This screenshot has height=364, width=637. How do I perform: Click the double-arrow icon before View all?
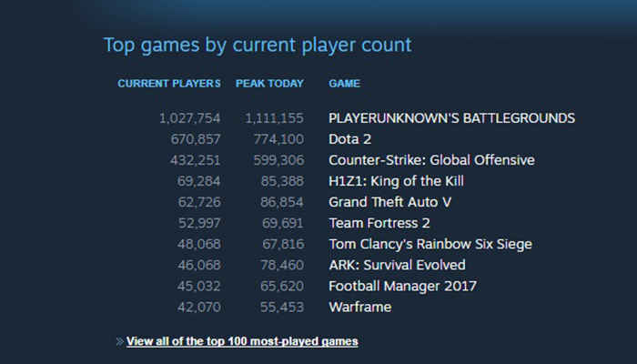point(119,341)
